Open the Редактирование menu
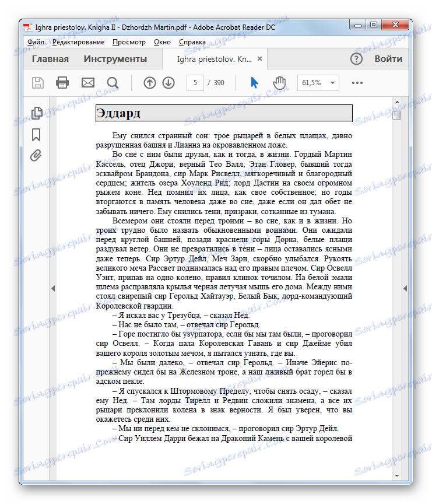Image resolution: width=432 pixels, height=504 pixels. tap(78, 42)
